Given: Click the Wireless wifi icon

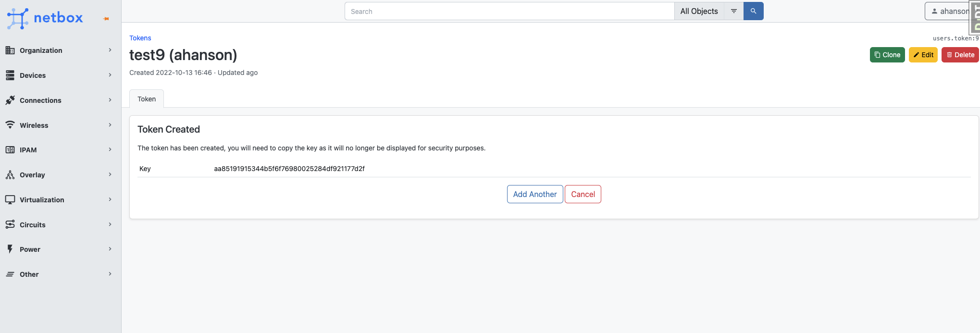Looking at the screenshot, I should [10, 125].
